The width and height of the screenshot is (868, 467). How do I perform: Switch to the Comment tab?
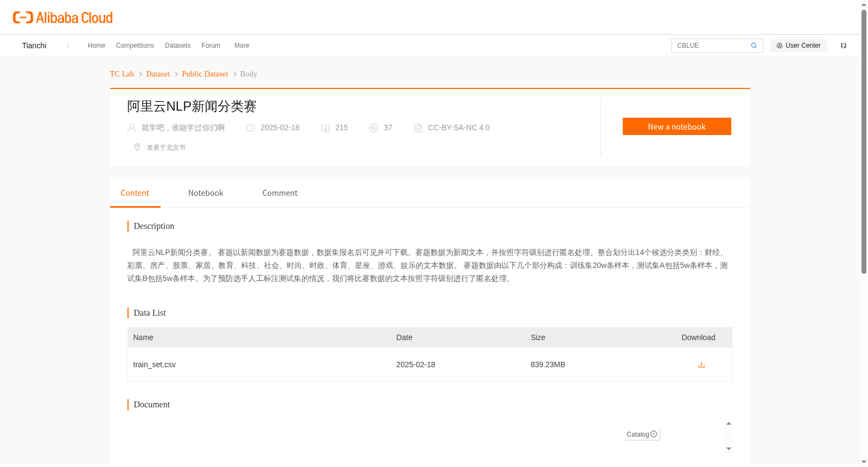(280, 193)
